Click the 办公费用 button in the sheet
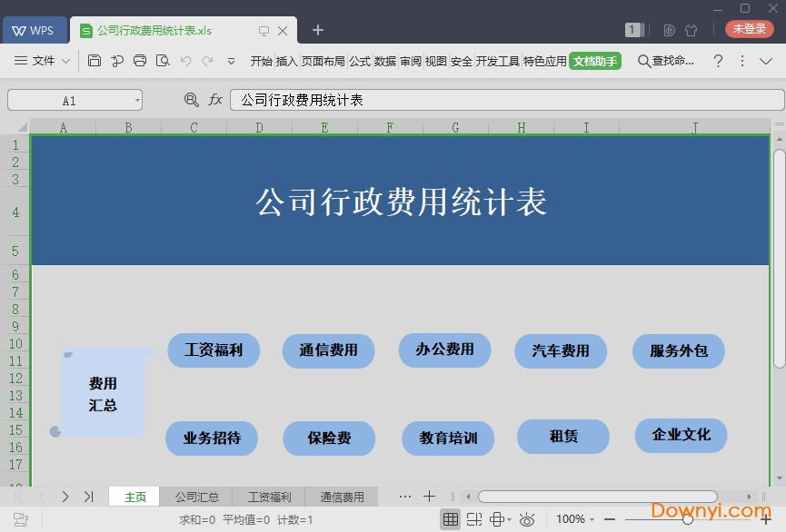Viewport: 786px width, 532px height. click(x=444, y=350)
